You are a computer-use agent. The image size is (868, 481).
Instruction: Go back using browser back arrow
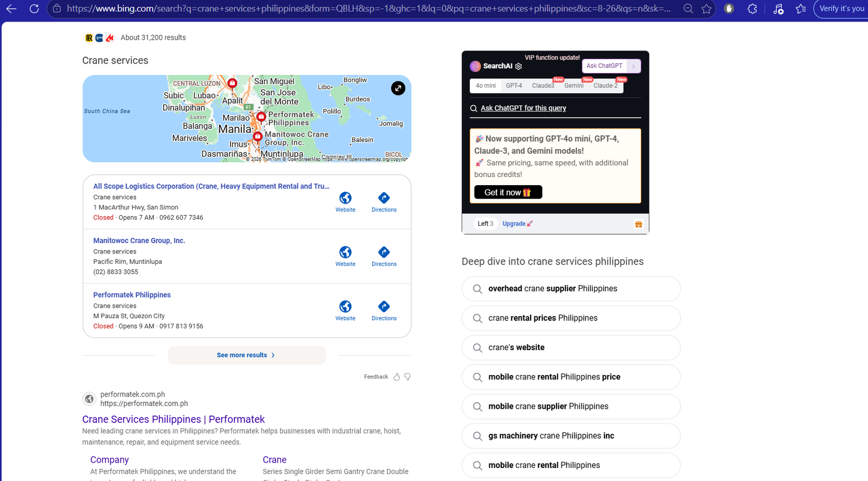(11, 9)
